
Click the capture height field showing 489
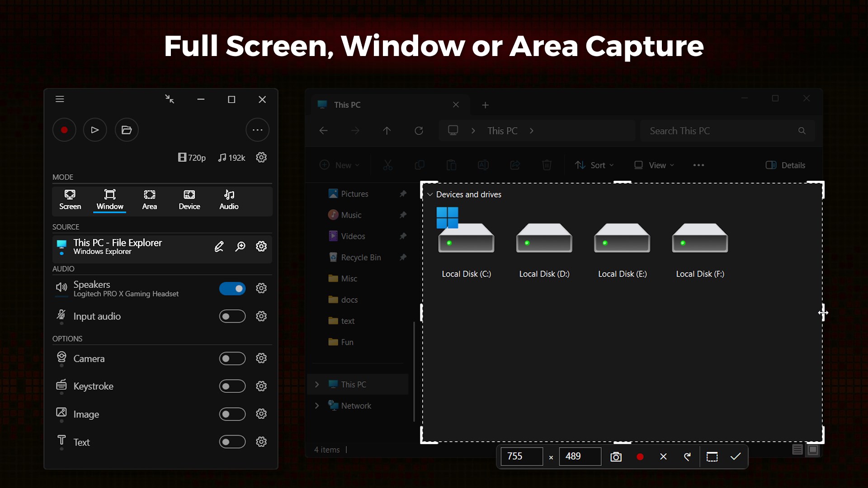(580, 456)
